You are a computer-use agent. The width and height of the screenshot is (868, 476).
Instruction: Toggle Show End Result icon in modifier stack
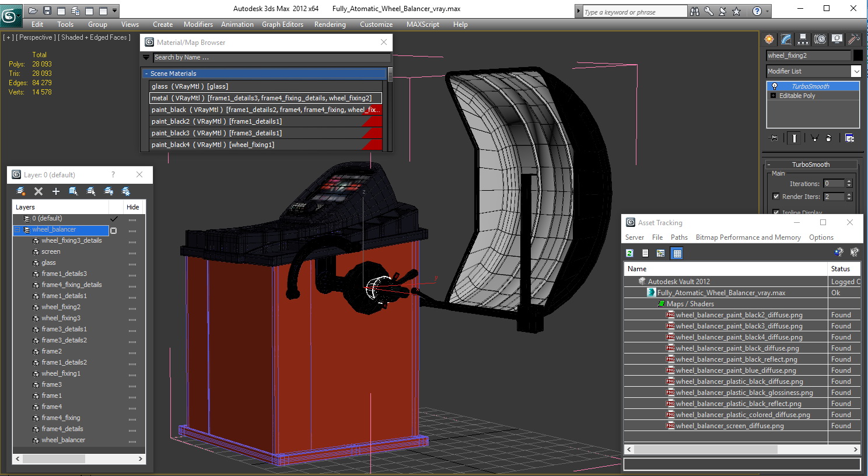(x=794, y=138)
